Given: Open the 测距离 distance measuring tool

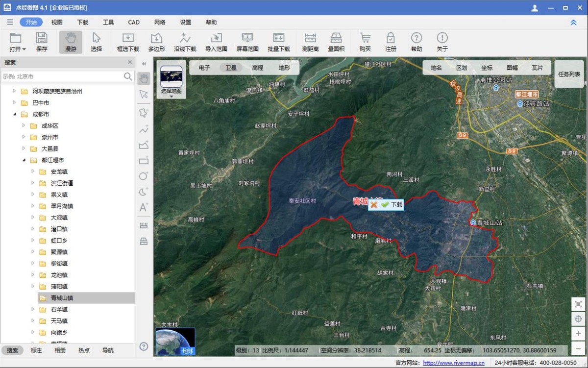Looking at the screenshot, I should pos(310,42).
